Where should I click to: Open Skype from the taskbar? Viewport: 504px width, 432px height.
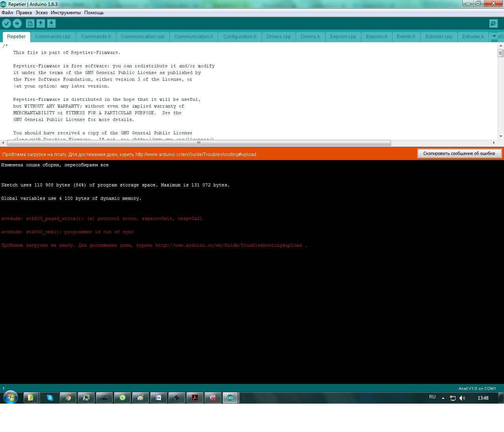pos(50,398)
